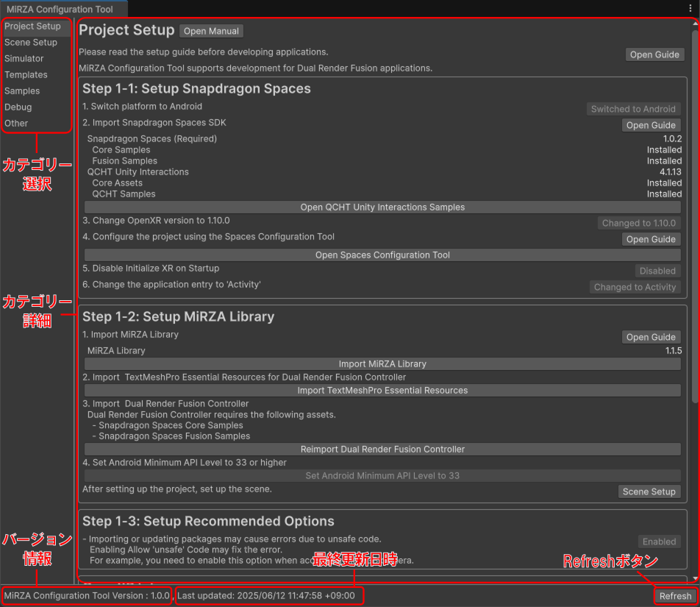Image resolution: width=700 pixels, height=607 pixels.
Task: Click the Step 1-1: Setup Snapdragon Spaces heading
Action: coord(196,88)
